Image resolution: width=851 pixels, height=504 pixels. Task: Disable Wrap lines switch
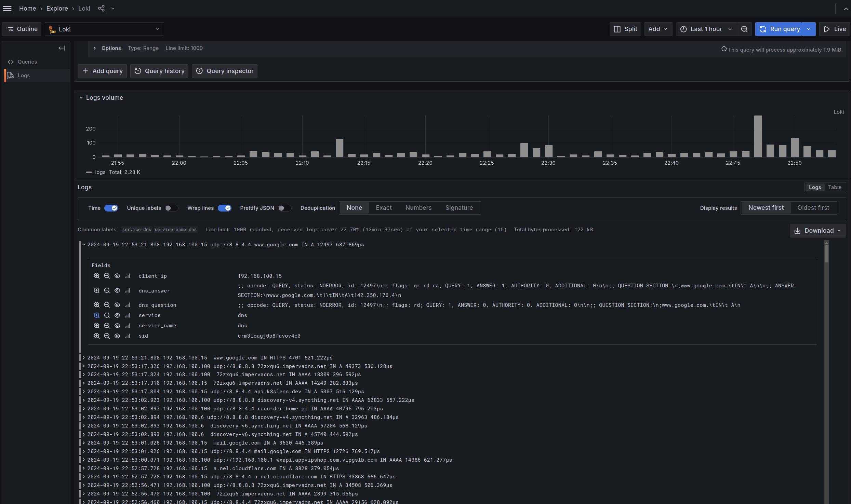(225, 208)
